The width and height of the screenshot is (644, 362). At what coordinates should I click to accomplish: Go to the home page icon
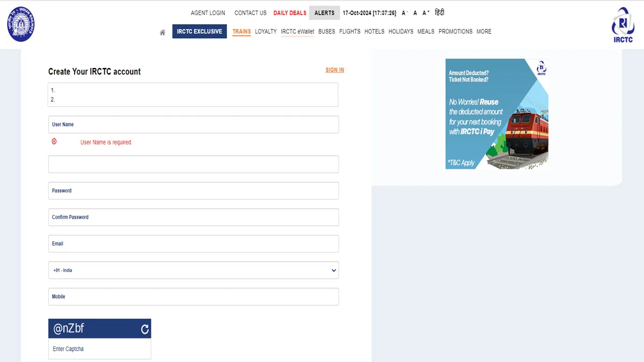[163, 32]
